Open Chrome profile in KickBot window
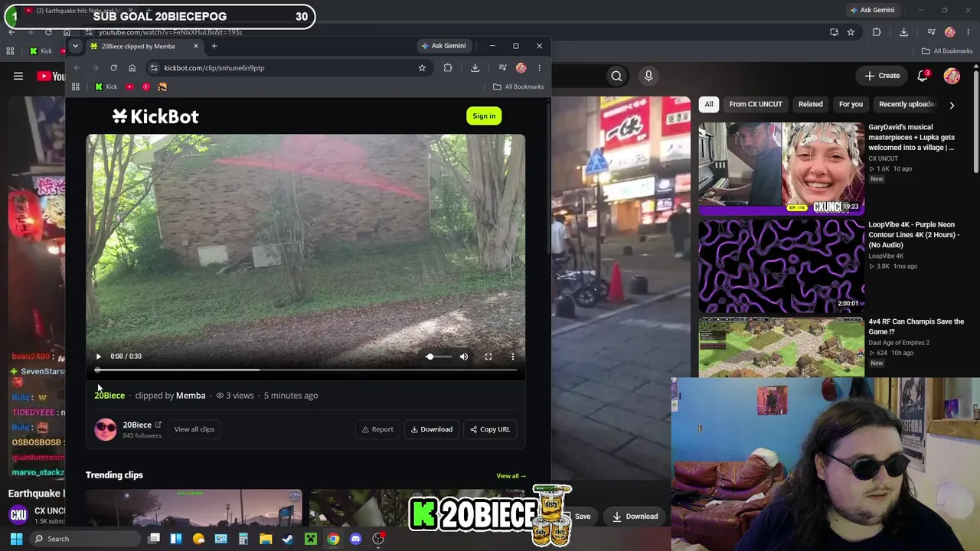Screen dimensions: 980x551 click(x=521, y=68)
